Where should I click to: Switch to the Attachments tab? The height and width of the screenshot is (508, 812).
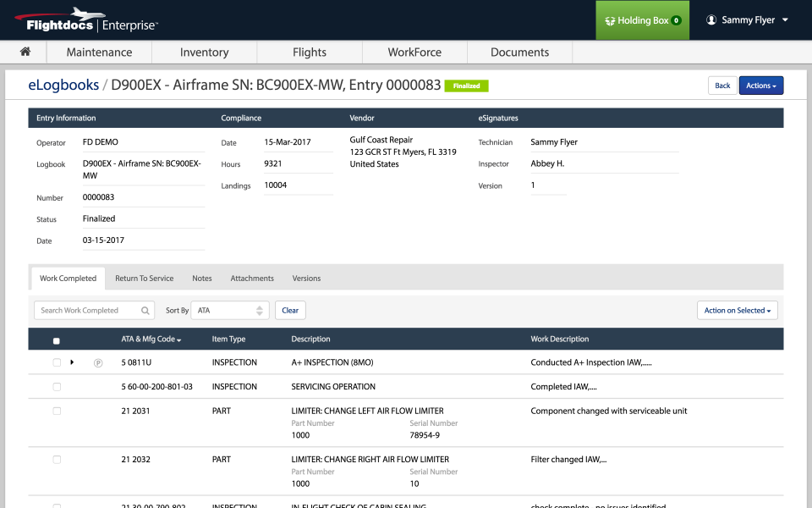(x=251, y=278)
